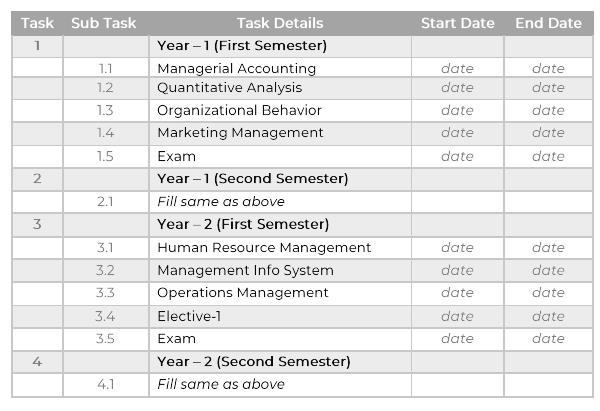Viewport: 600px width, 411px height.
Task: Select sub task number 3.5 cell
Action: [x=105, y=339]
